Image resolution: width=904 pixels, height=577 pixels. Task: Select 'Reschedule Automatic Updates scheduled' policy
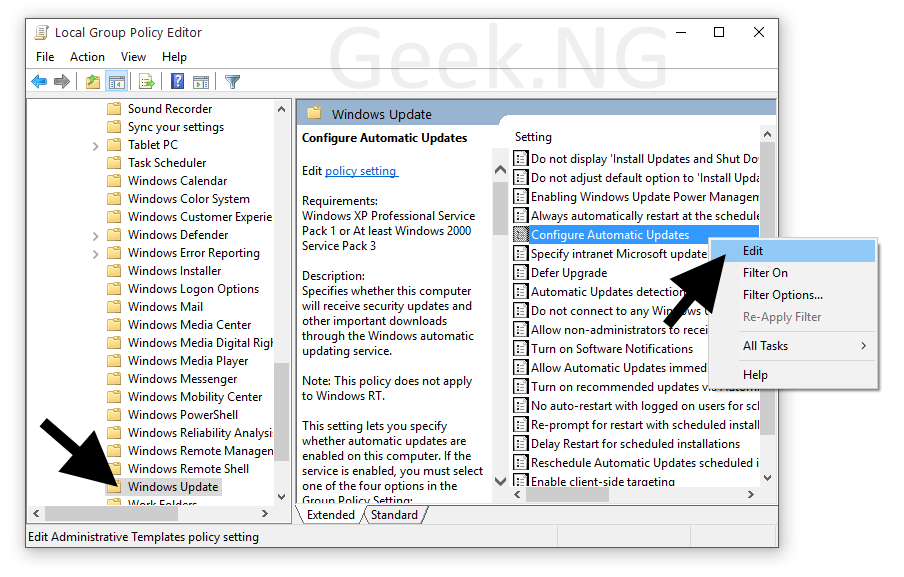point(645,463)
